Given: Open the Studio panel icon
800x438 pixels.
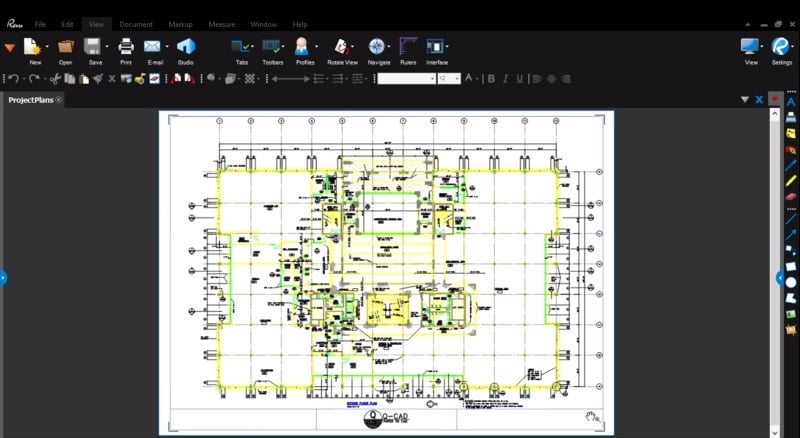Looking at the screenshot, I should [x=186, y=46].
